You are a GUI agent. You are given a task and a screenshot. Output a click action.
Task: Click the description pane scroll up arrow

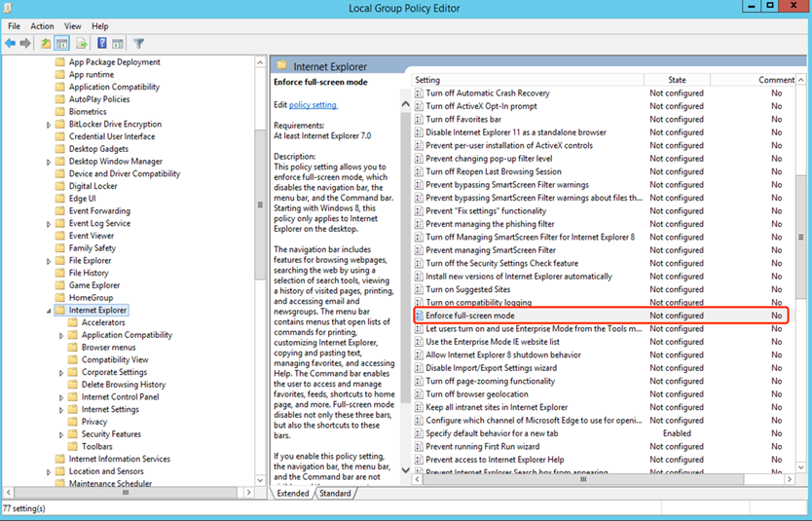[405, 104]
